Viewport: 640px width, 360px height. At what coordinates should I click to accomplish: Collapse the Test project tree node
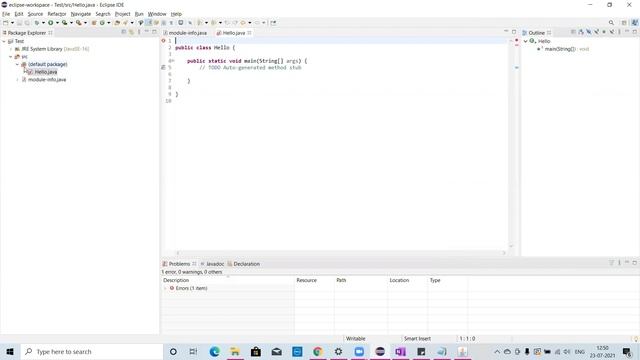[4, 41]
